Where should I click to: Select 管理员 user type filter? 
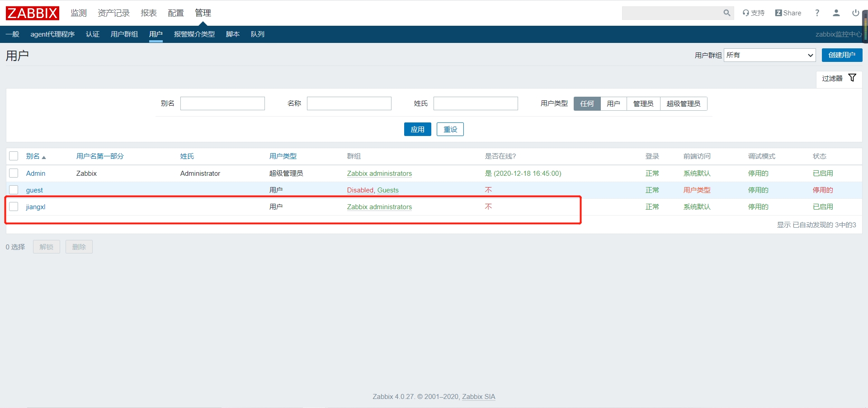(643, 103)
